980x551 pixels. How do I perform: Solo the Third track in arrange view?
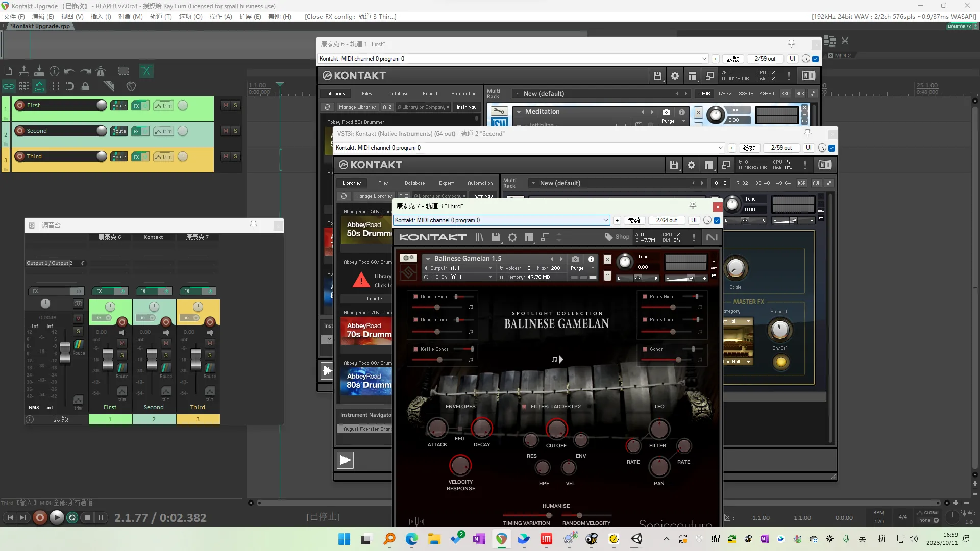(x=235, y=156)
